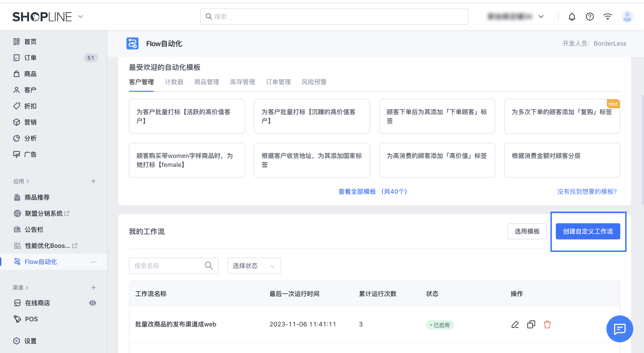Add an app via 应用 plus icon
Image resolution: width=644 pixels, height=353 pixels.
94,181
